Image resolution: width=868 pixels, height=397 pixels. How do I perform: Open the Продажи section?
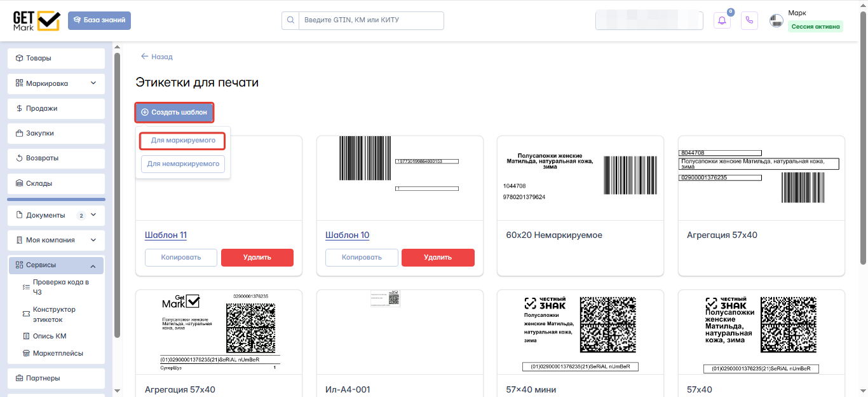pyautogui.click(x=57, y=108)
